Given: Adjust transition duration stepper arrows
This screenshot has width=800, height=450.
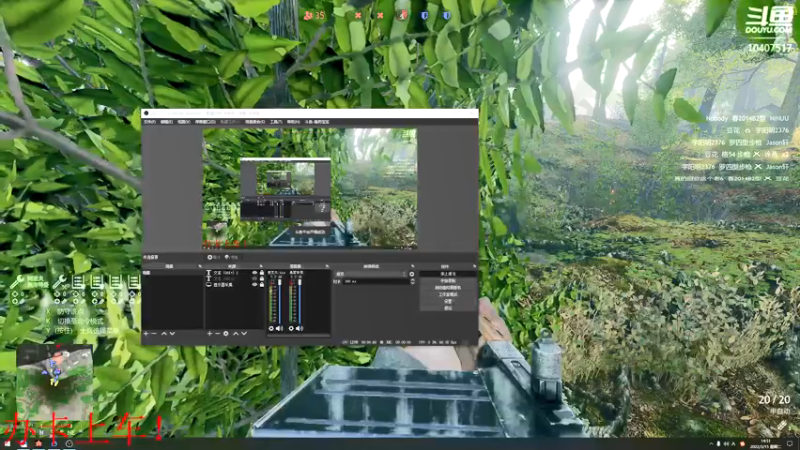Looking at the screenshot, I should click(x=413, y=281).
